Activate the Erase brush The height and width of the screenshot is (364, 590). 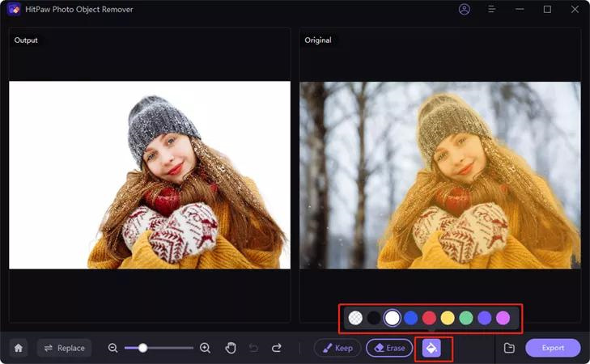[x=389, y=348]
